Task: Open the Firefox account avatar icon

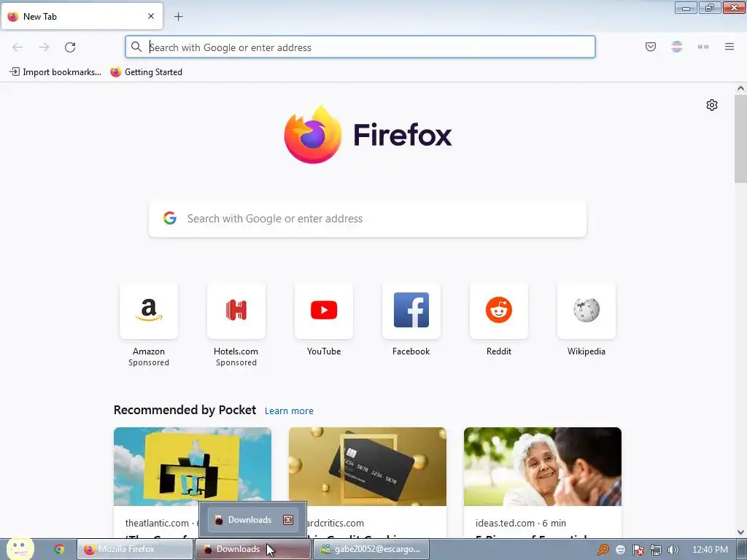Action: click(677, 47)
